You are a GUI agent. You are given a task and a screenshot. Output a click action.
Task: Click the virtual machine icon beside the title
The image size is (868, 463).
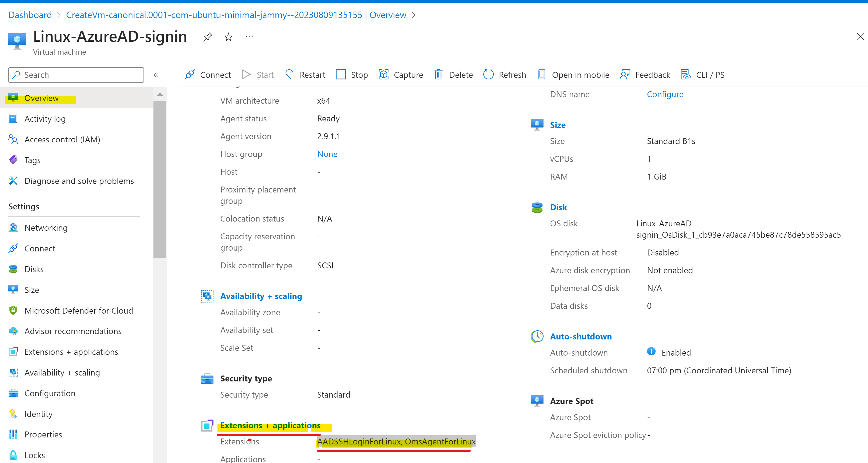(x=17, y=41)
